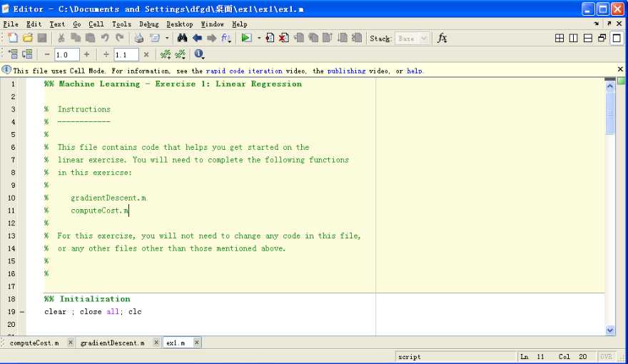Go forward with the gray right arrow
Image resolution: width=628 pixels, height=364 pixels.
pyautogui.click(x=211, y=38)
